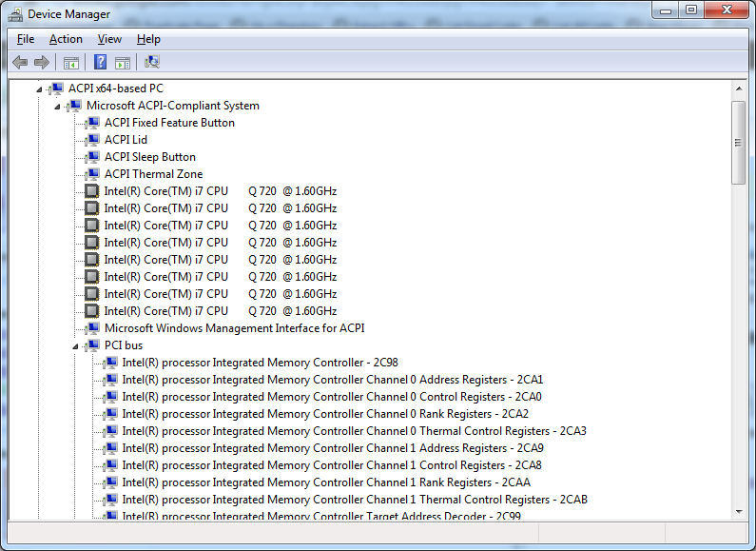The width and height of the screenshot is (756, 551).
Task: Open the Action menu
Action: coord(66,39)
